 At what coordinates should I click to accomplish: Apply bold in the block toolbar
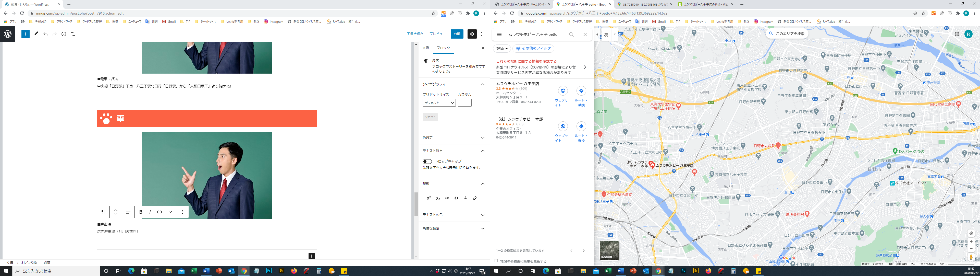click(x=141, y=212)
